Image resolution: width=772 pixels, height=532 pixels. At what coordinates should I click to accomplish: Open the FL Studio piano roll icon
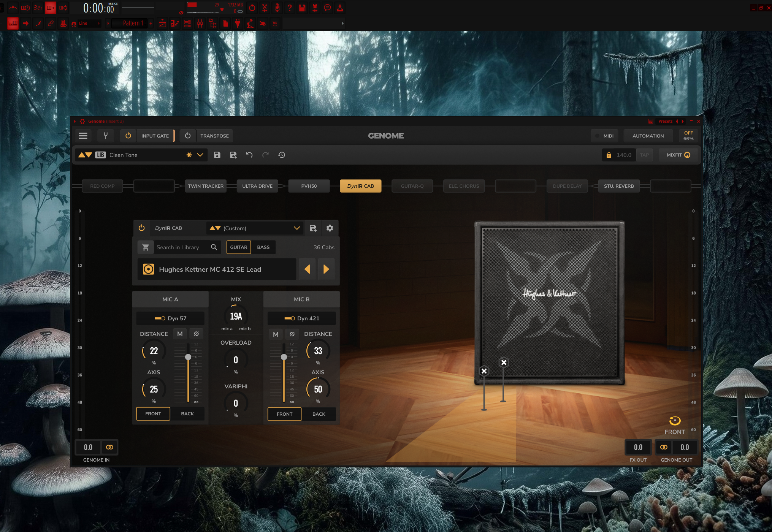(x=175, y=24)
